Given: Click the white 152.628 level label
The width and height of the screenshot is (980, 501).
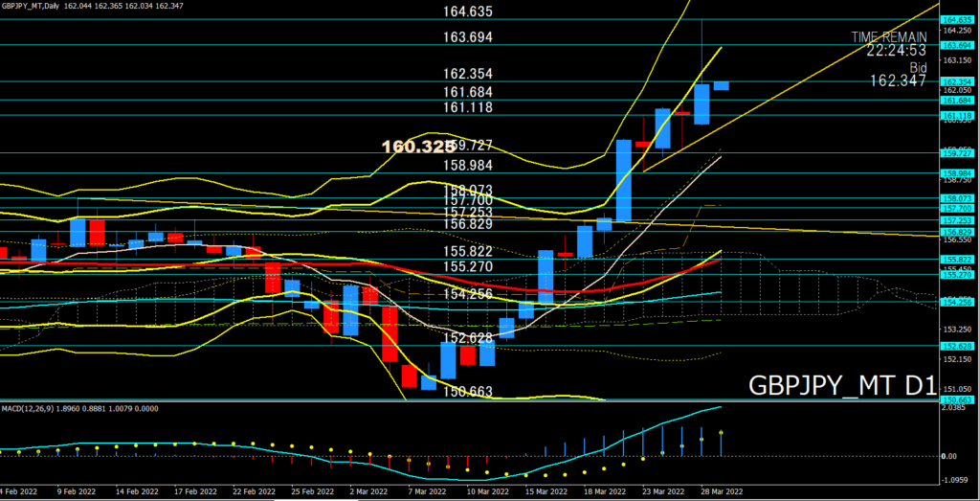Looking at the screenshot, I should (x=469, y=338).
